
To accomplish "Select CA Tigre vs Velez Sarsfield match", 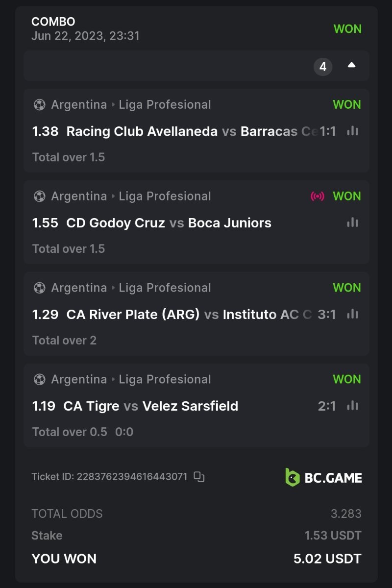I will 151,406.
